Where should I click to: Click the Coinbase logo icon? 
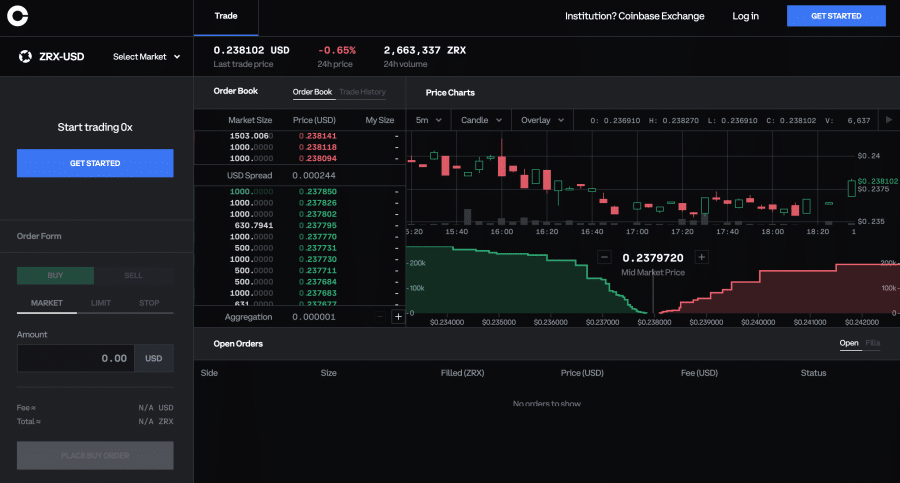click(x=17, y=16)
